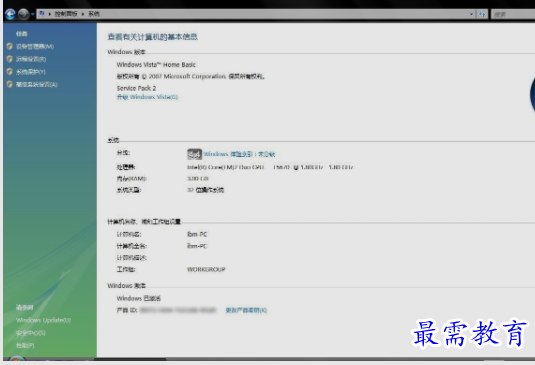Expand the arrow before 控制面板 in breadcrumb
Screen dimensions: 535x365
pos(50,14)
